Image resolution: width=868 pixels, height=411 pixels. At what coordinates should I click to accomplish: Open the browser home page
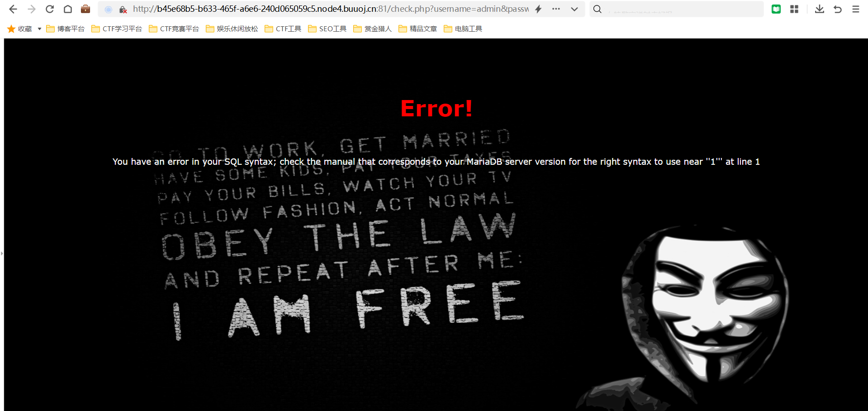click(x=68, y=9)
